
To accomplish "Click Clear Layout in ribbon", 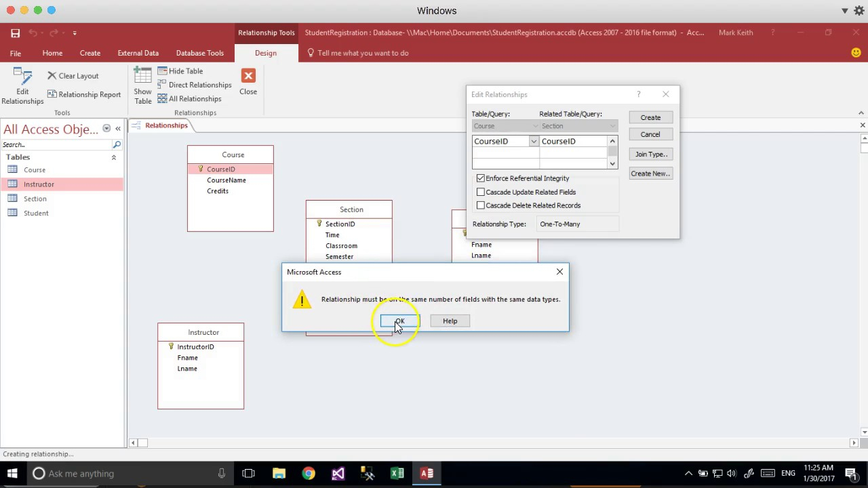I will click(x=73, y=76).
